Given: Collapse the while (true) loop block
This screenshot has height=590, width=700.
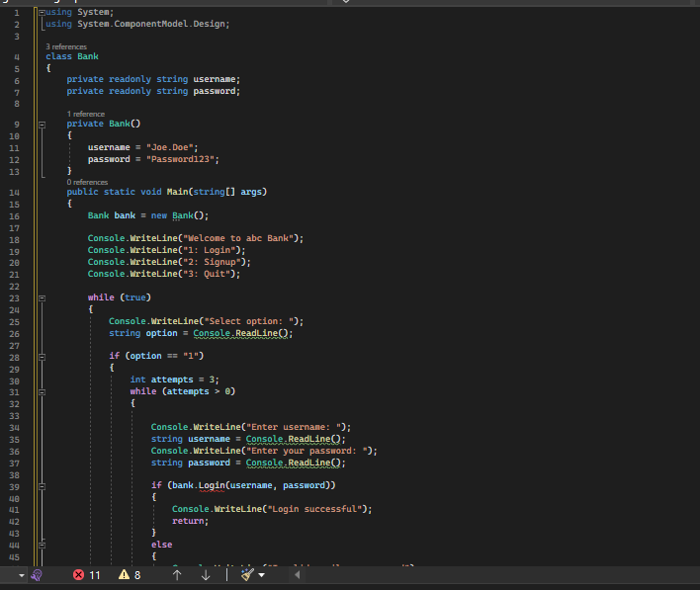Looking at the screenshot, I should point(42,297).
